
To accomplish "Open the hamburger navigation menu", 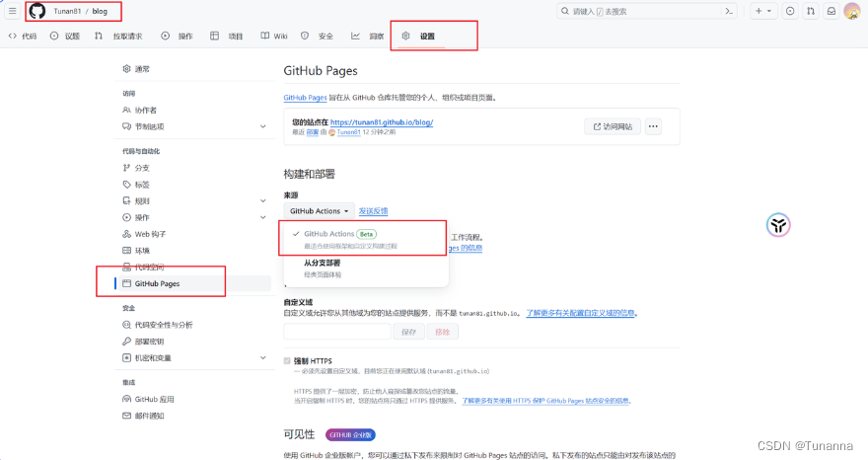I will tap(13, 11).
